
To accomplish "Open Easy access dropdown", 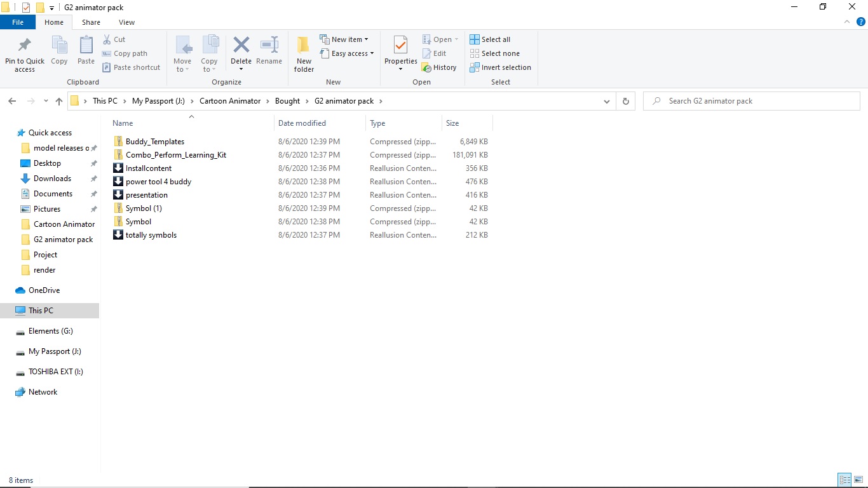I will pos(347,53).
